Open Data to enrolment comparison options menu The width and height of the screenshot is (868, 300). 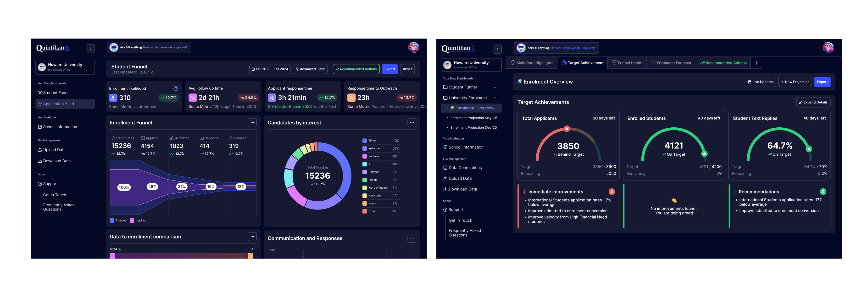[252, 237]
